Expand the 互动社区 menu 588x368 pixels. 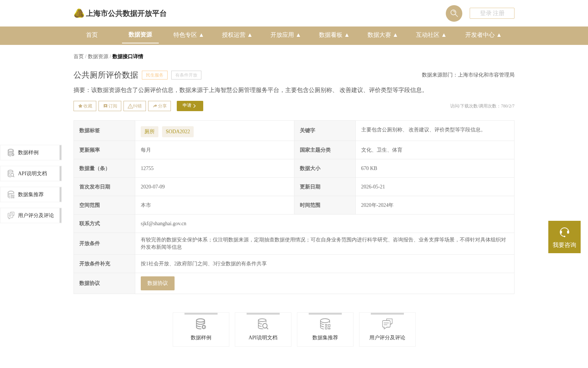431,35
